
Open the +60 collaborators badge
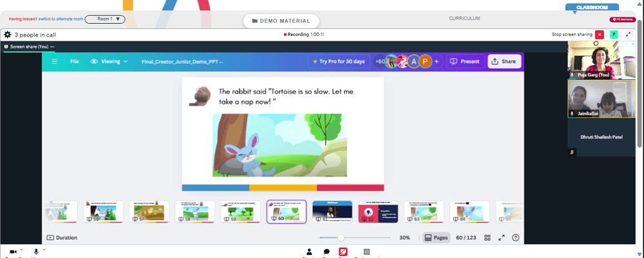[x=379, y=62]
